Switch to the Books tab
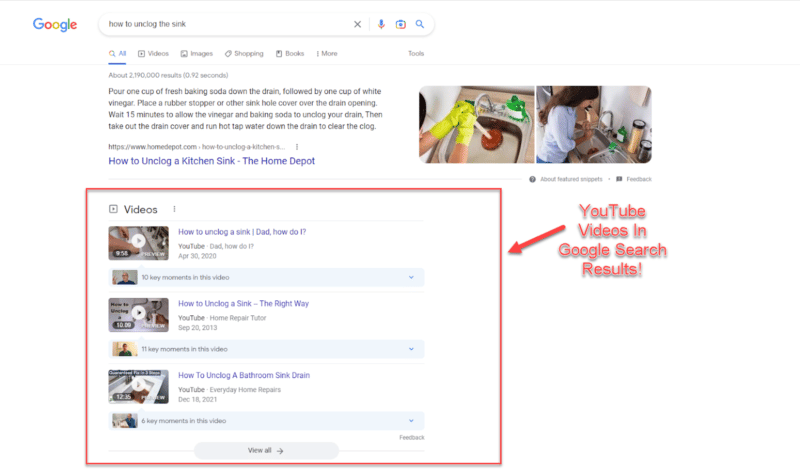The width and height of the screenshot is (800, 473). click(290, 54)
